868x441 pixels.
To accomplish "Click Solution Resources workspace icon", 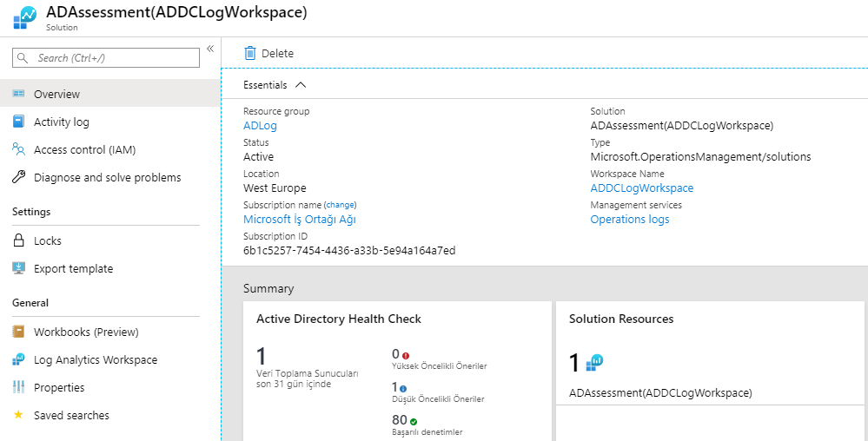I will click(594, 362).
